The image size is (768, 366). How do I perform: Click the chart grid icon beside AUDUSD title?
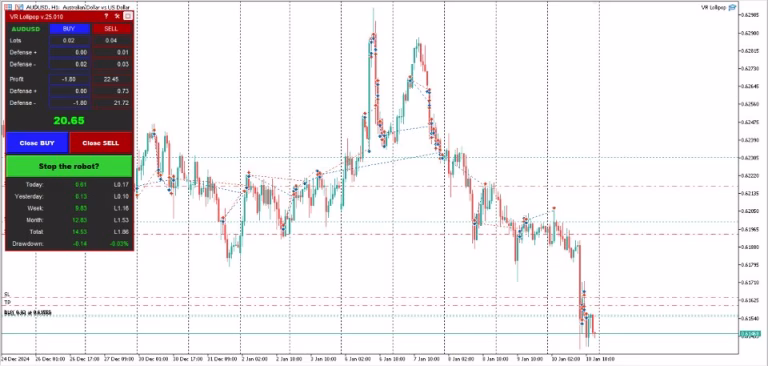tap(7, 7)
